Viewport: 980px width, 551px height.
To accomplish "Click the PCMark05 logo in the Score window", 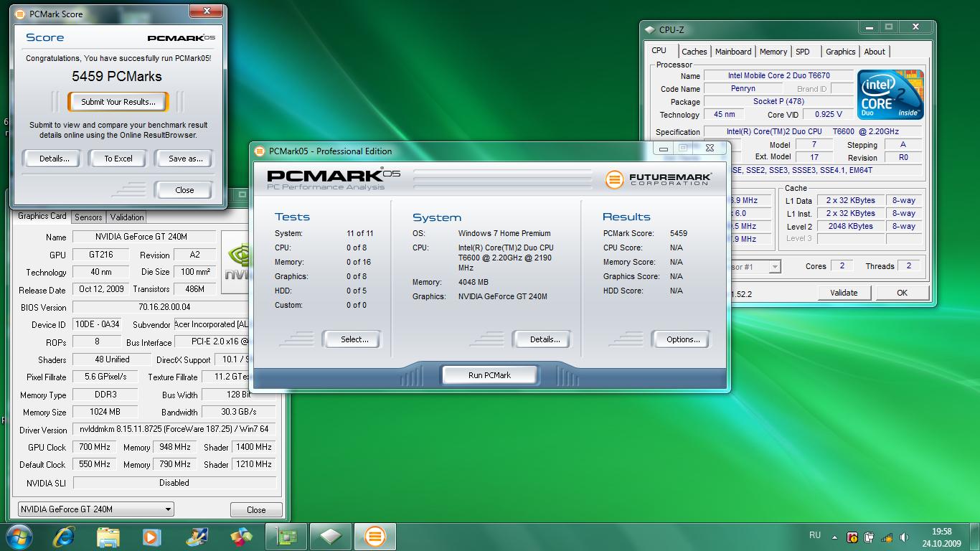I will pyautogui.click(x=181, y=38).
